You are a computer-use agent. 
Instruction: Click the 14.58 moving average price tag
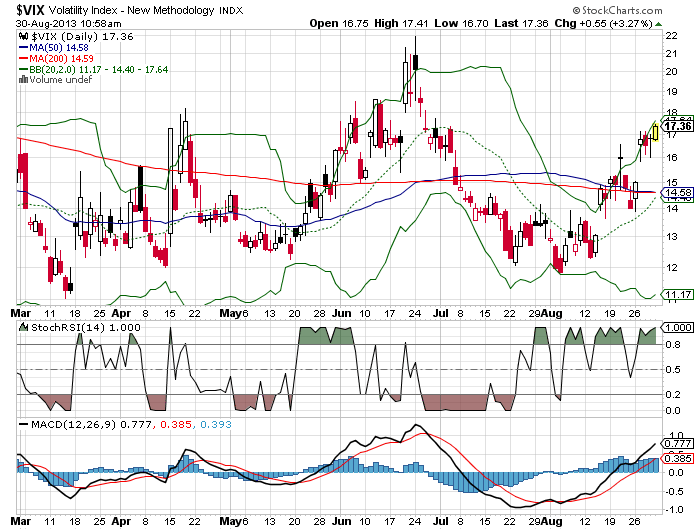(678, 193)
